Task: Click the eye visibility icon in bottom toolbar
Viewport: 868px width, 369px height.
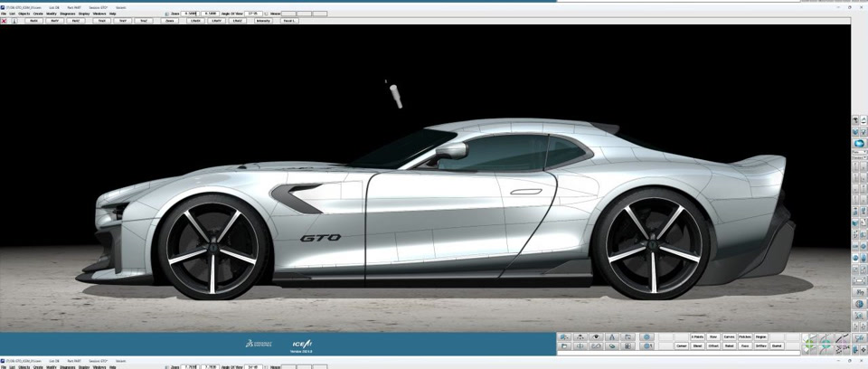Action: 596,337
